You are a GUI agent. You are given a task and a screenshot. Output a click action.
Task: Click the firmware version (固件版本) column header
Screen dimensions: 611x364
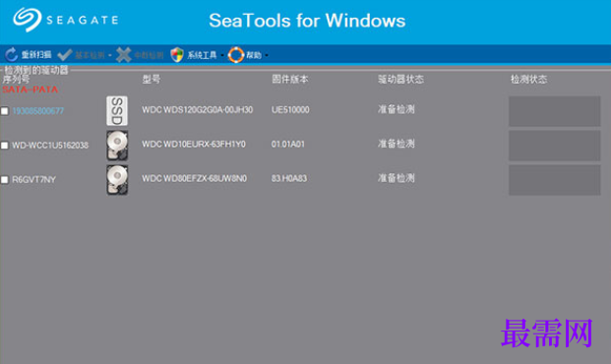coord(290,80)
